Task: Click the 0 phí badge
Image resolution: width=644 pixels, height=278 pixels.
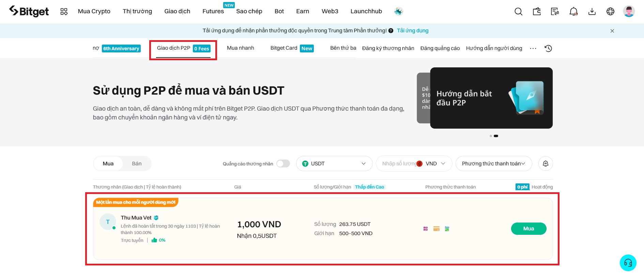Action: [x=522, y=187]
